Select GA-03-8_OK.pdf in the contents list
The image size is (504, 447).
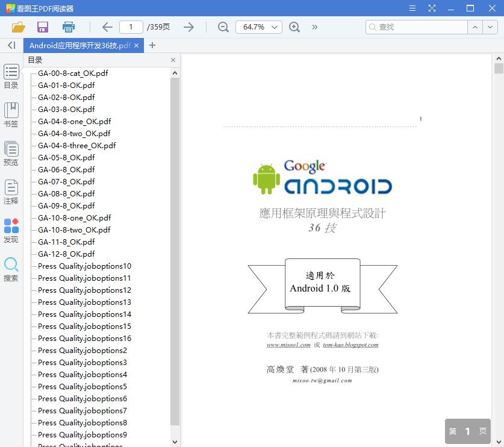67,109
